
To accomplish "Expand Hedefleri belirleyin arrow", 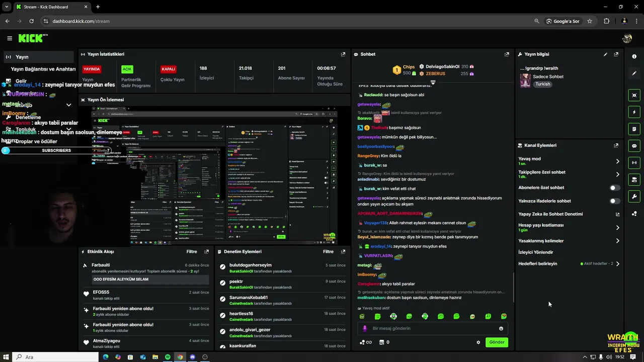I will click(x=617, y=263).
